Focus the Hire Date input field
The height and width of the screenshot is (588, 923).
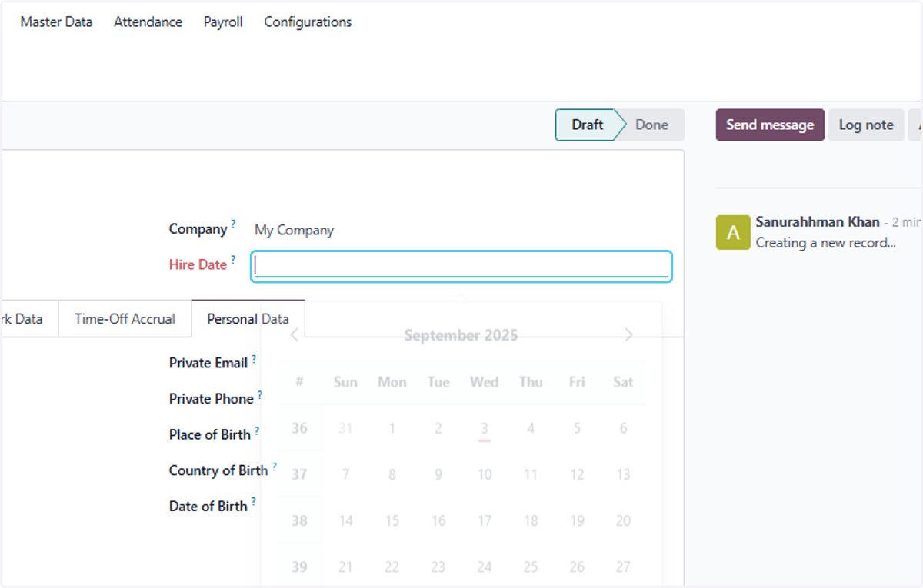tap(461, 266)
